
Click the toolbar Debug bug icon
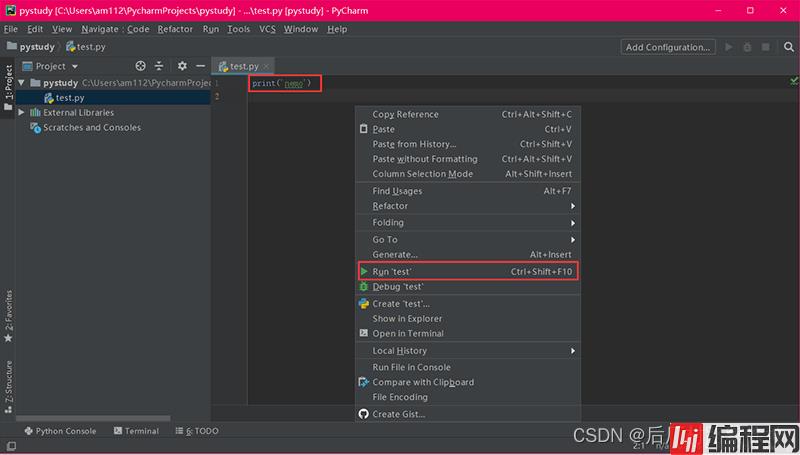point(747,47)
